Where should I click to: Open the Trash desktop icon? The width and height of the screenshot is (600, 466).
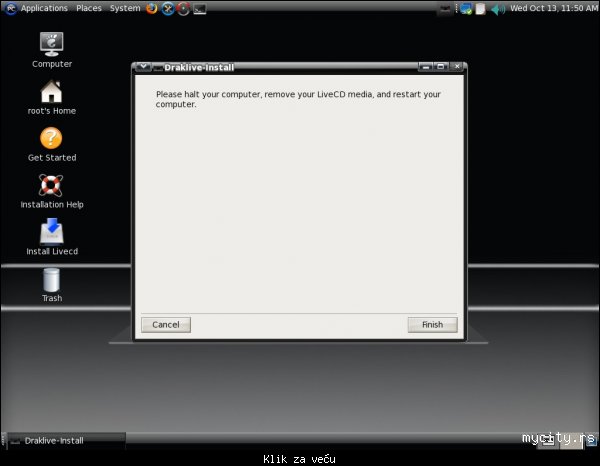pyautogui.click(x=52, y=285)
